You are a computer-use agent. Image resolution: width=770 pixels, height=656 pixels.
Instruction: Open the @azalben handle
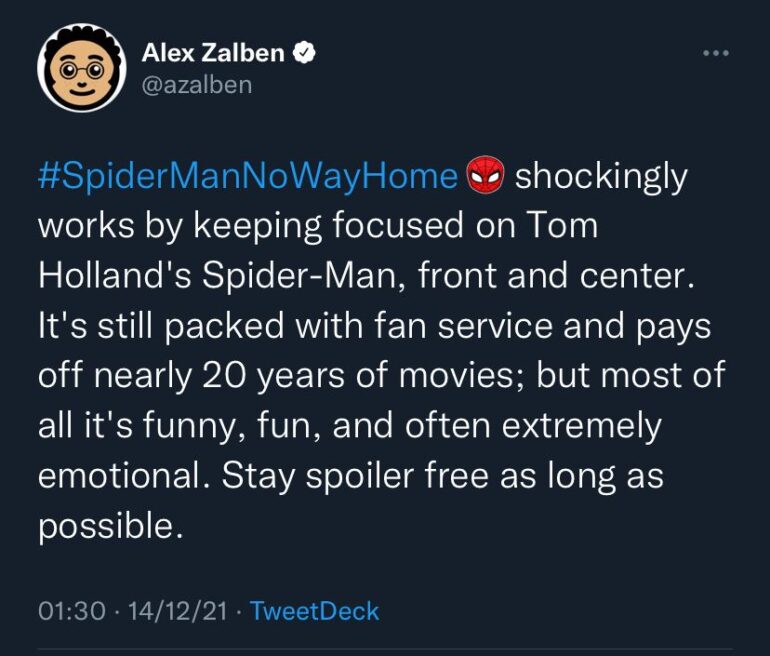click(x=197, y=84)
